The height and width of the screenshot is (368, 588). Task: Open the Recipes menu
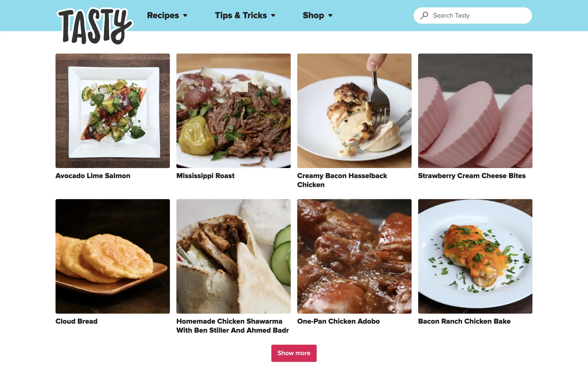point(163,15)
